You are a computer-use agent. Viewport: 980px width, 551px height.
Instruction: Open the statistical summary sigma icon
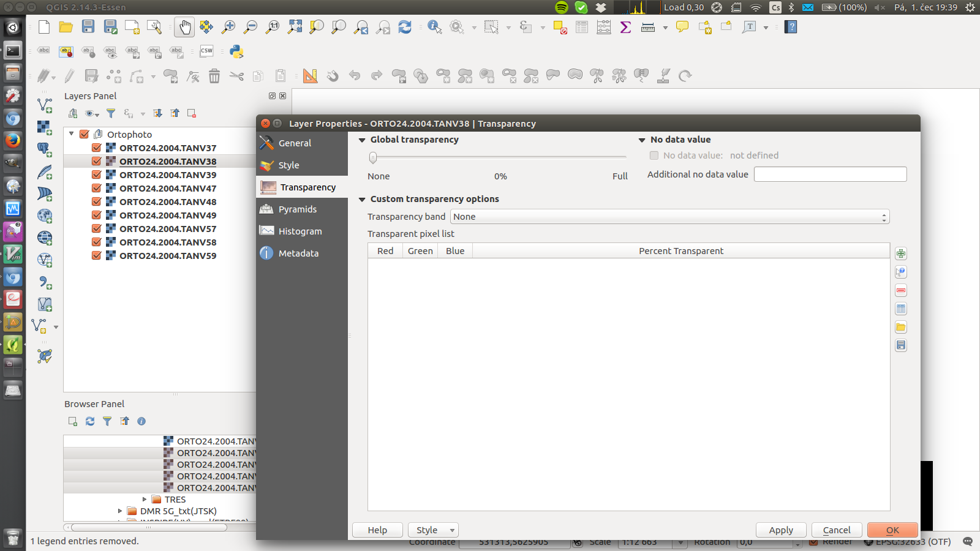coord(626,27)
